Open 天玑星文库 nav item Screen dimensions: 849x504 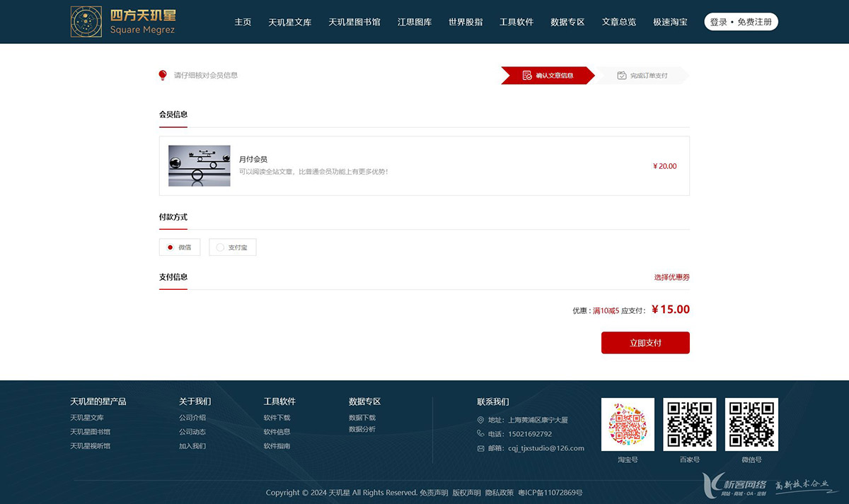290,22
